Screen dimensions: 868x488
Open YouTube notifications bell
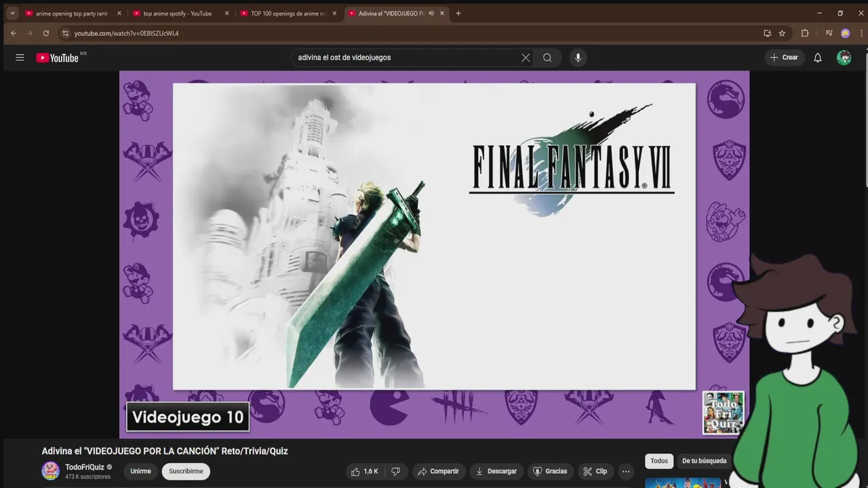tap(818, 58)
